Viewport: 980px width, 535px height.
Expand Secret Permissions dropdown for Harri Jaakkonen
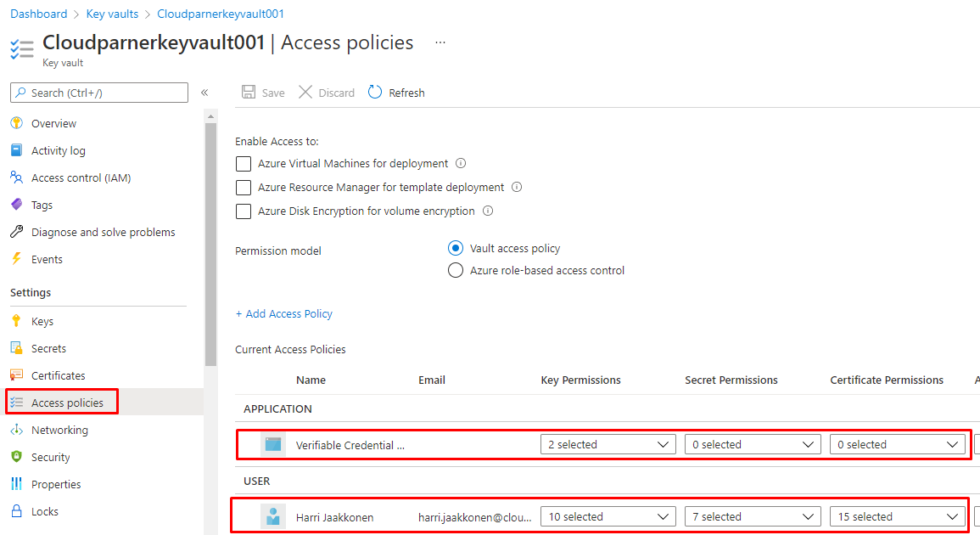[753, 516]
